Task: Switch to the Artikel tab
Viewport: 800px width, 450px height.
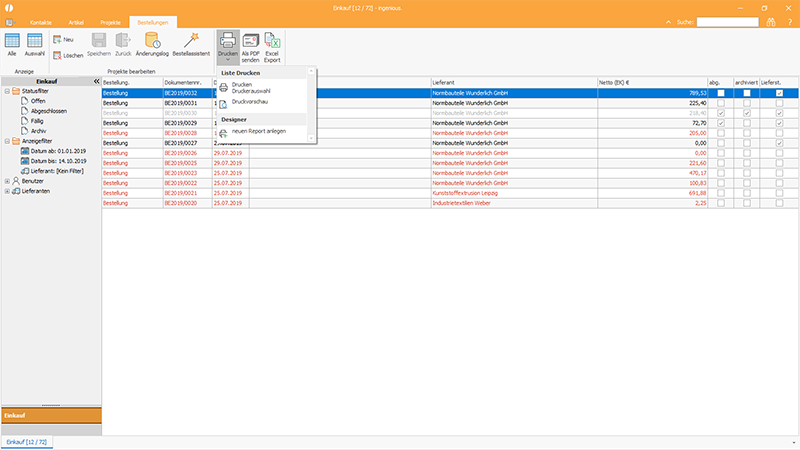Action: (x=76, y=22)
